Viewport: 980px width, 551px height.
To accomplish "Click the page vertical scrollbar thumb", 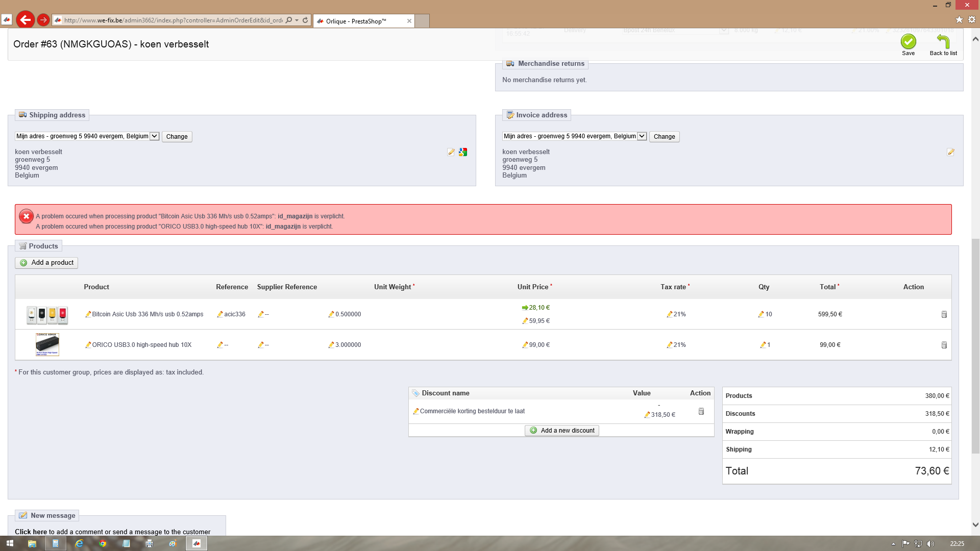I will [975, 347].
